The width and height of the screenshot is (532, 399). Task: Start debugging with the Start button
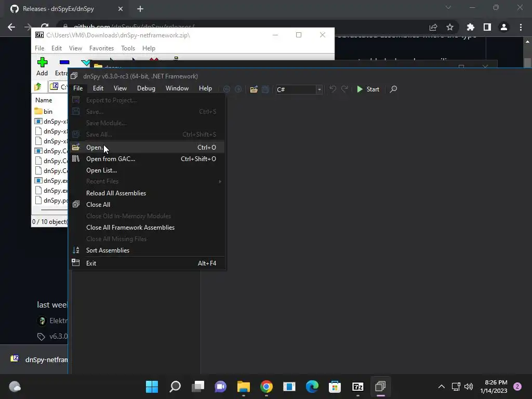click(368, 89)
